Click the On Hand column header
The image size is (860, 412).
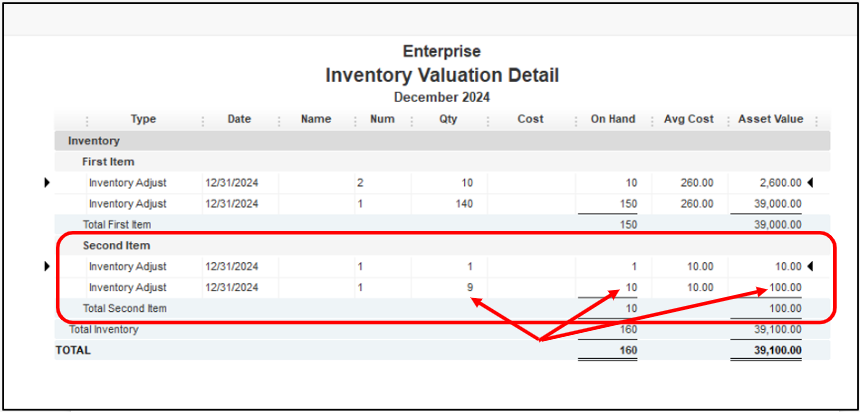[612, 119]
